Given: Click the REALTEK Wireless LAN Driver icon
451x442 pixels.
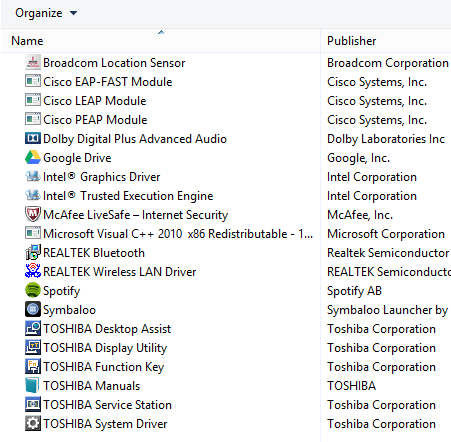Looking at the screenshot, I should point(33,271).
